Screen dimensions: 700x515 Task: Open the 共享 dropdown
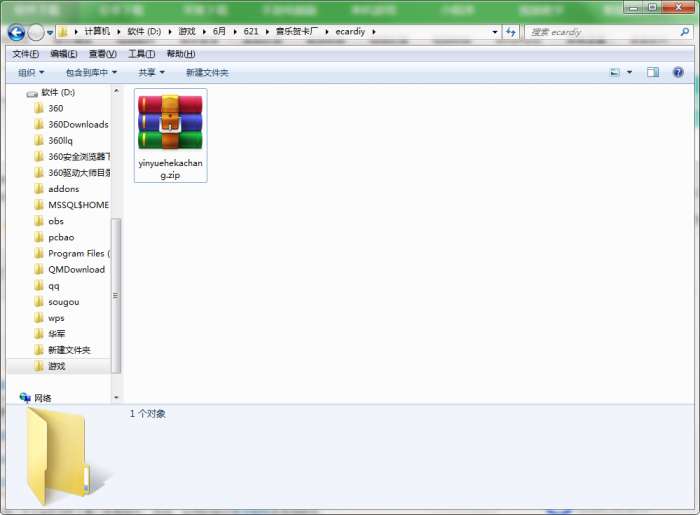[151, 72]
